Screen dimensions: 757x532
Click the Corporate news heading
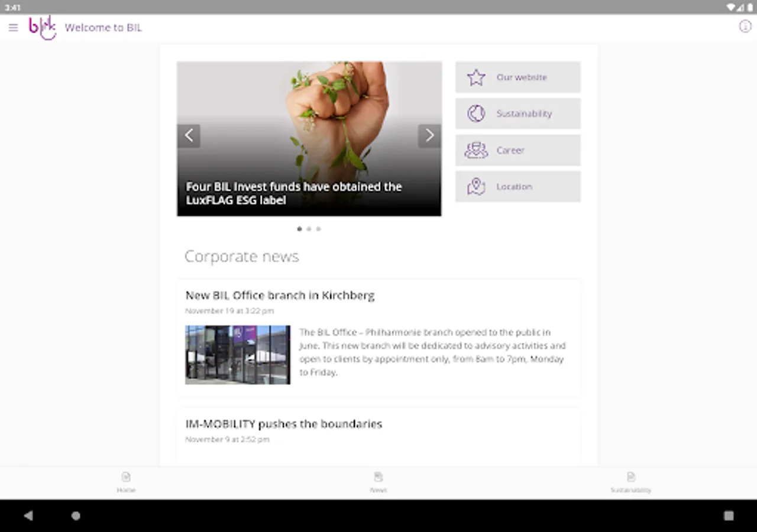[242, 257]
